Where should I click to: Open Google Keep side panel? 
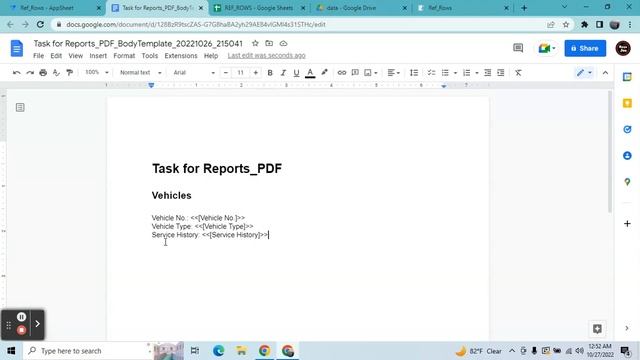tap(627, 103)
